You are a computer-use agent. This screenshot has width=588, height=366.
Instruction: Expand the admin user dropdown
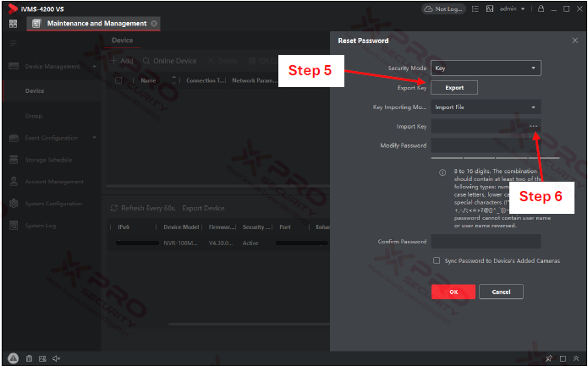tap(512, 8)
